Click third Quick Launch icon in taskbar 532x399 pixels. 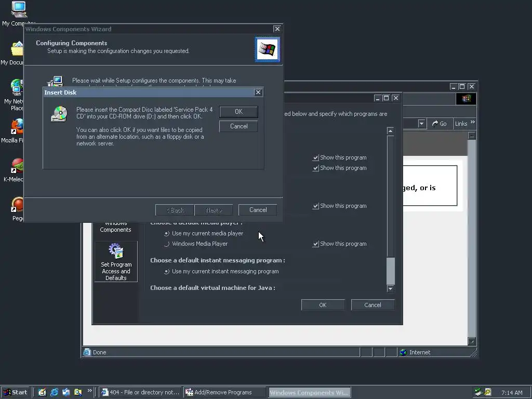click(x=66, y=392)
